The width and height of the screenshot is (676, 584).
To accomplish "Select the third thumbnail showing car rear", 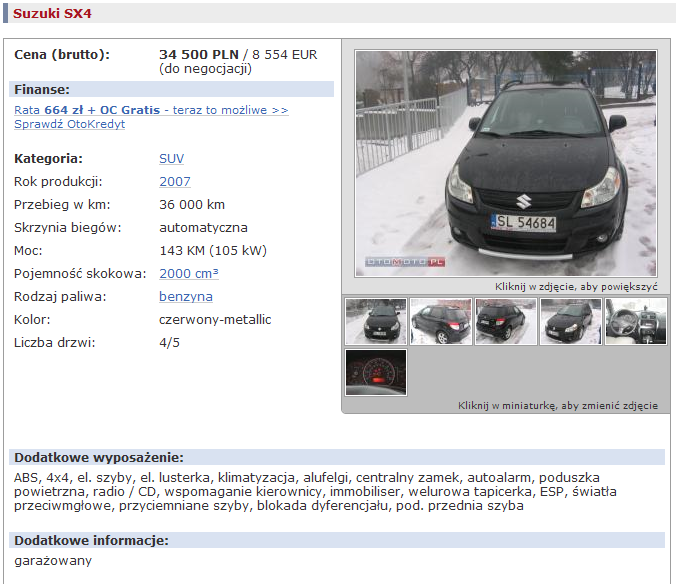I will (x=506, y=322).
